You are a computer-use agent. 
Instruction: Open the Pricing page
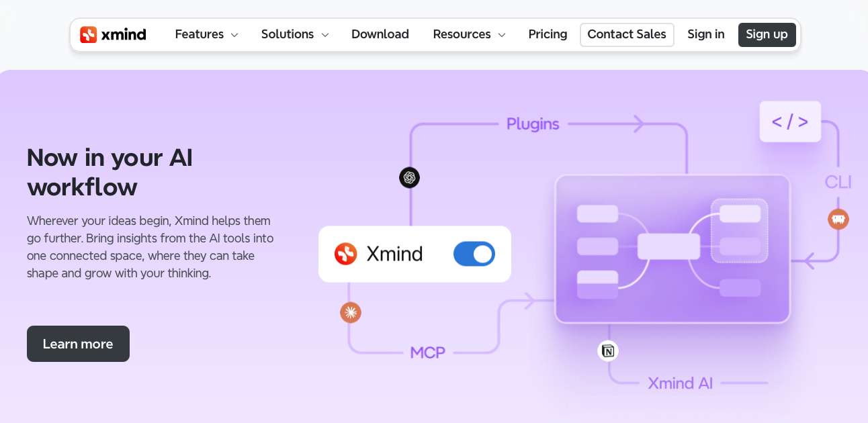(x=548, y=34)
